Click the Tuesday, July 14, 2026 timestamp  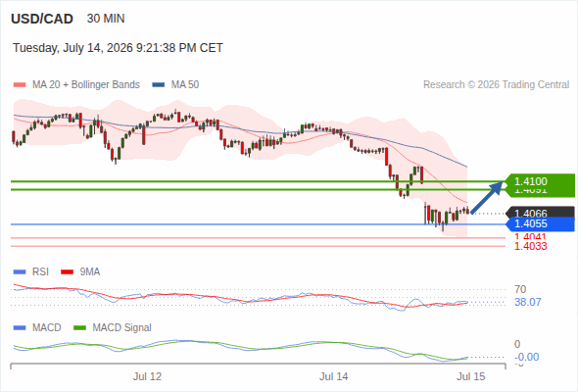(x=118, y=48)
